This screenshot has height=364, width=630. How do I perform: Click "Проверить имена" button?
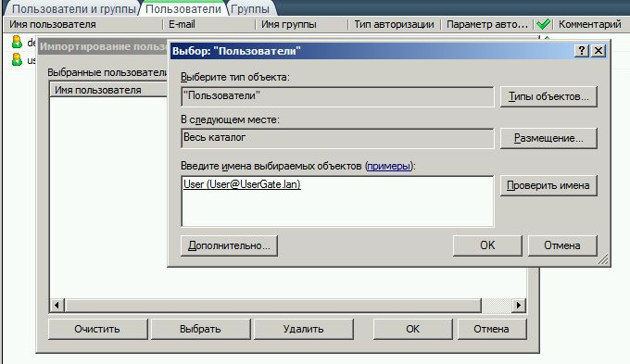548,185
